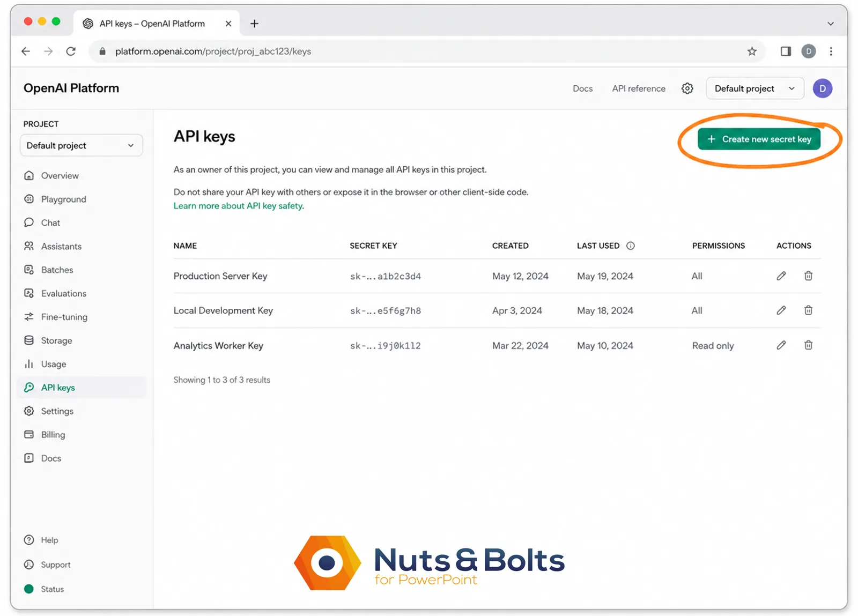The image size is (858, 616).
Task: Open the browser side panel icon
Action: tap(786, 51)
